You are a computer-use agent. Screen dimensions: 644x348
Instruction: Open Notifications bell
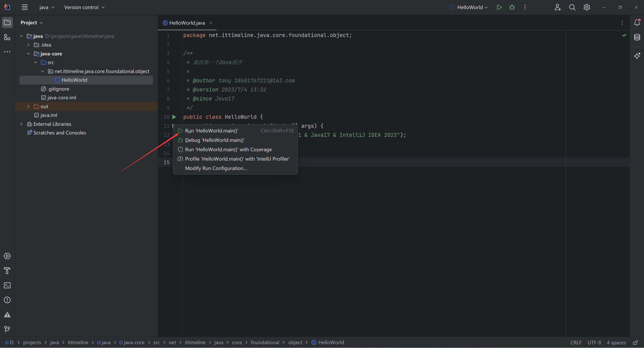637,22
